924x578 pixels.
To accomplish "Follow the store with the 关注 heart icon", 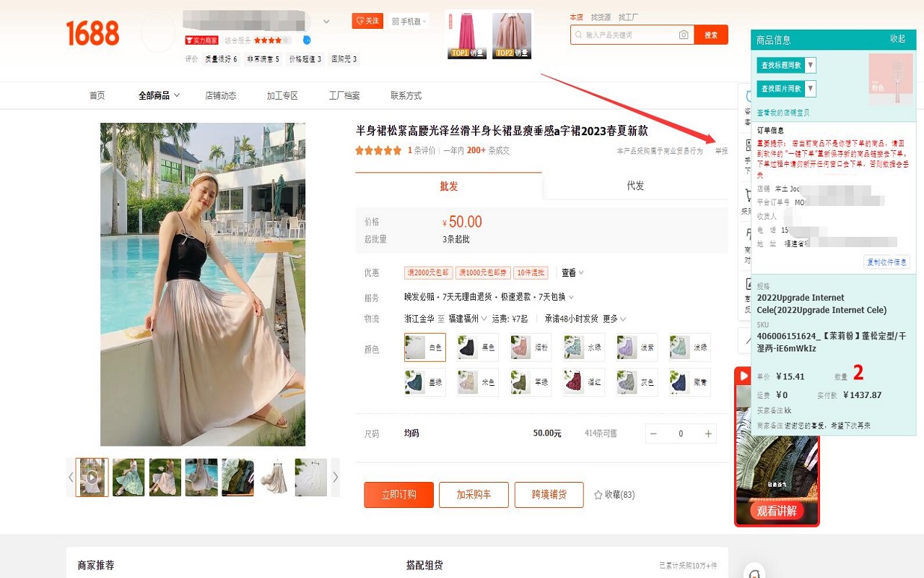I will coord(367,21).
